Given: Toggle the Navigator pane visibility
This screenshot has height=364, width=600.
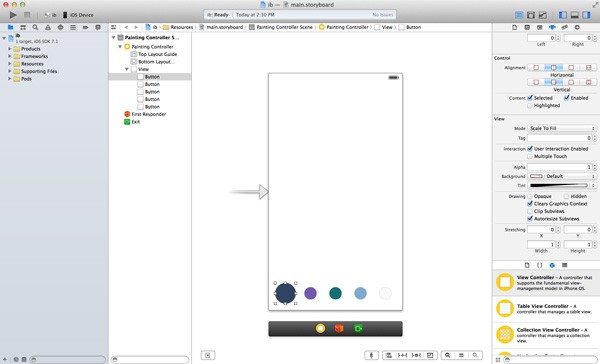Looking at the screenshot, I should 562,15.
